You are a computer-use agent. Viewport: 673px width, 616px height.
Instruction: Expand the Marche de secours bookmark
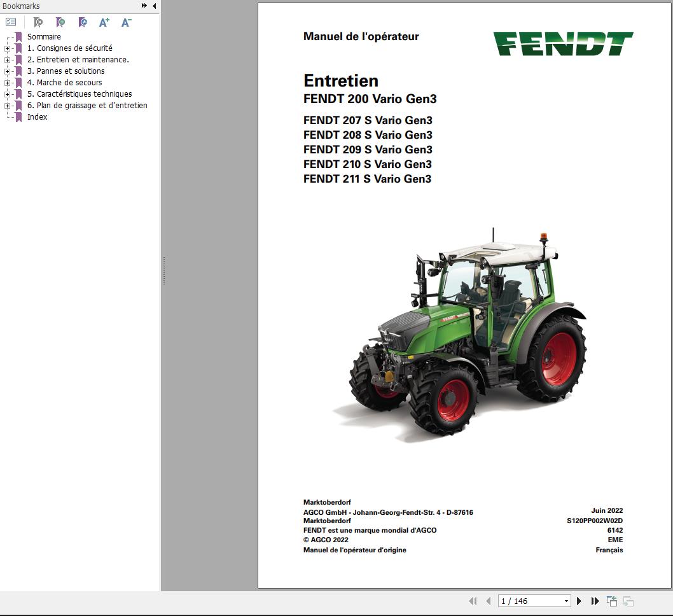click(7, 83)
